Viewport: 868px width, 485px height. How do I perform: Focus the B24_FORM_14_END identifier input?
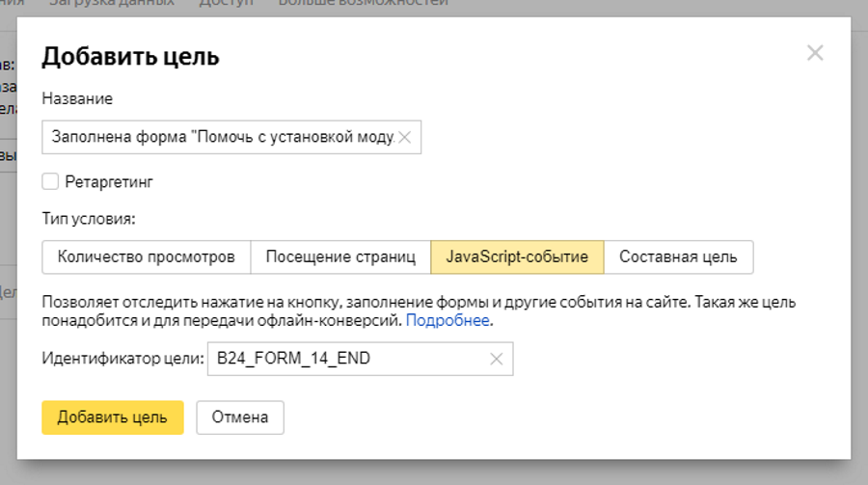(x=347, y=360)
